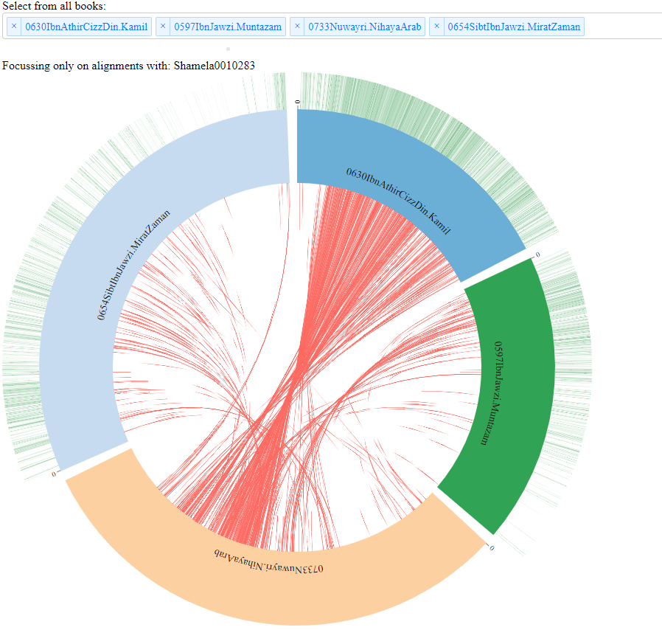Image resolution: width=662 pixels, height=644 pixels.
Task: Click the 0 marker at the MiratZaman arc end
Action: [x=54, y=473]
